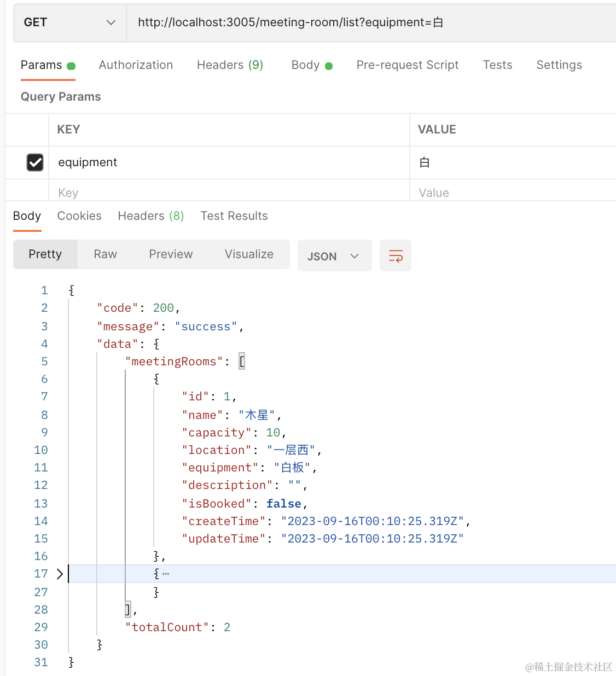Click the empty Key input field
Viewport: 616px width, 676px height.
[x=219, y=193]
